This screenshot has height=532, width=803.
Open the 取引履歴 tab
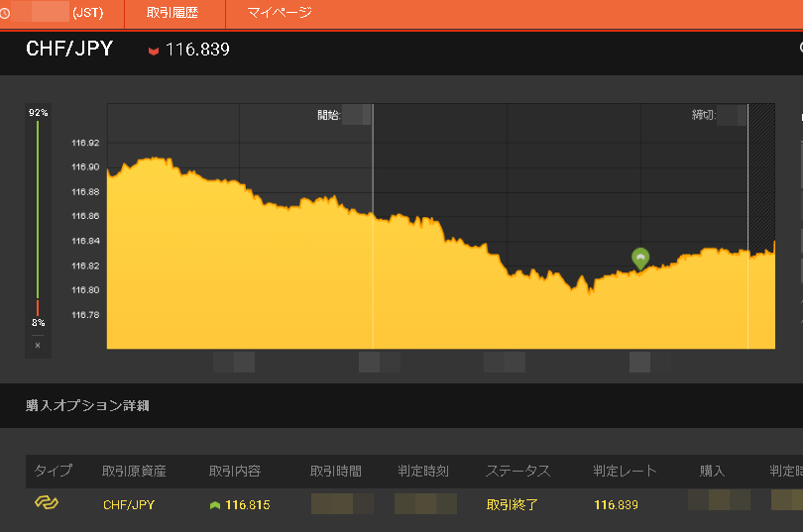click(172, 13)
